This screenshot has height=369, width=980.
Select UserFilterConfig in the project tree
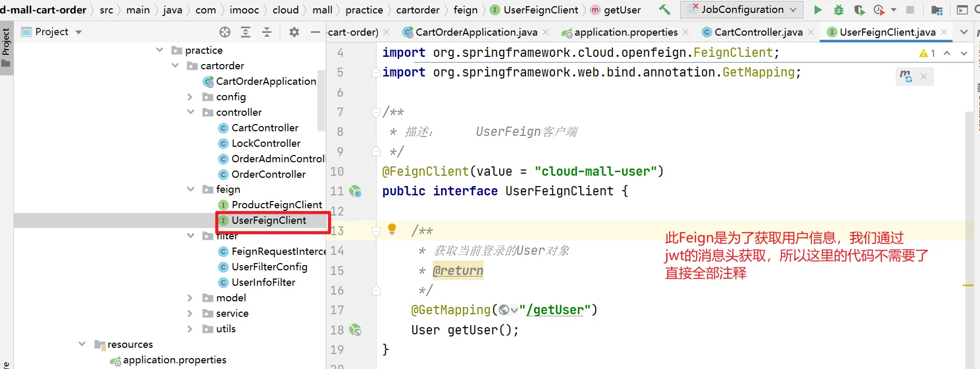(x=269, y=267)
